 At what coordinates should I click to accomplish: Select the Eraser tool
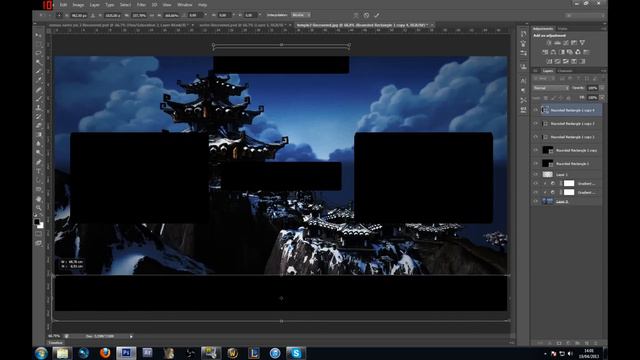click(x=38, y=125)
